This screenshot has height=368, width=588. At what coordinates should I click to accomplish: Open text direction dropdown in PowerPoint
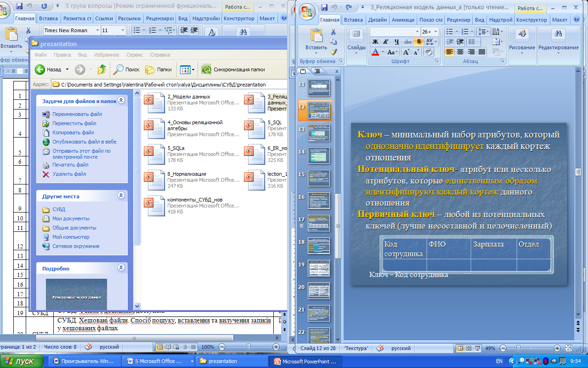tap(498, 32)
